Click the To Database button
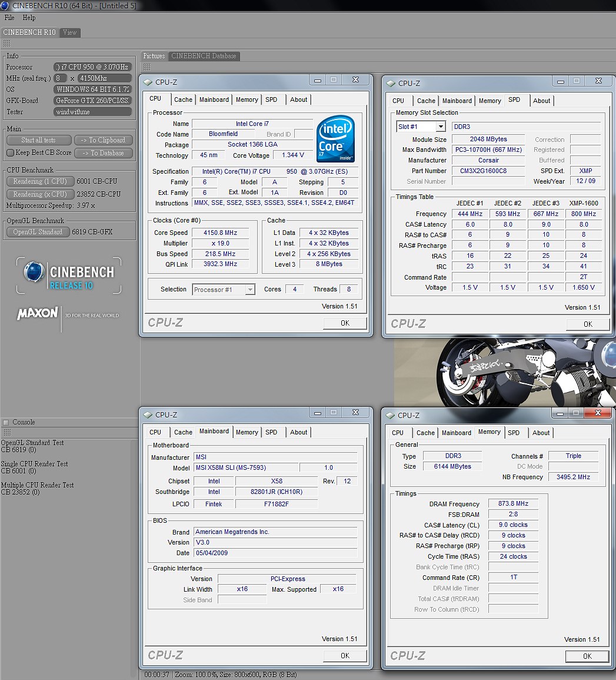The image size is (616, 680). (103, 153)
